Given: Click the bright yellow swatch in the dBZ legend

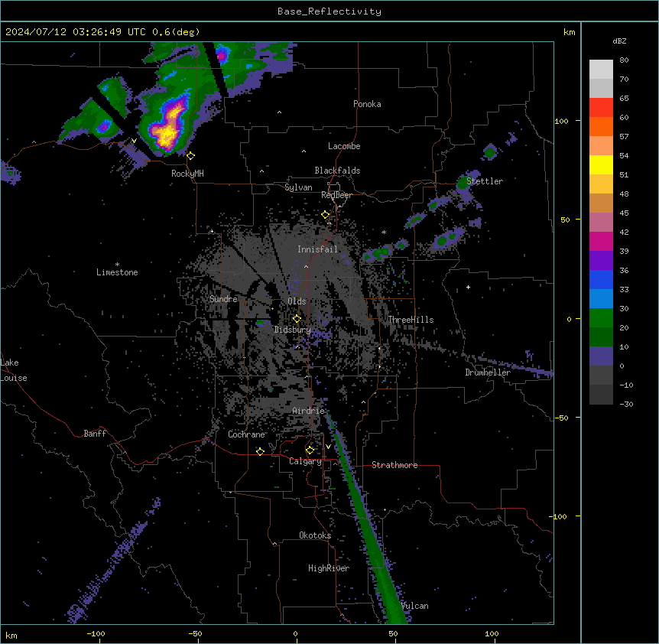Looking at the screenshot, I should [601, 164].
